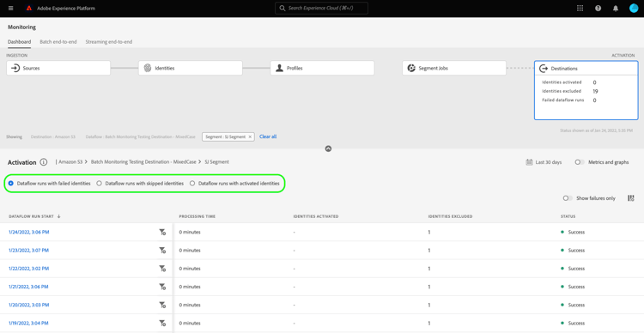Click the Identities fingerprint icon

pyautogui.click(x=148, y=68)
